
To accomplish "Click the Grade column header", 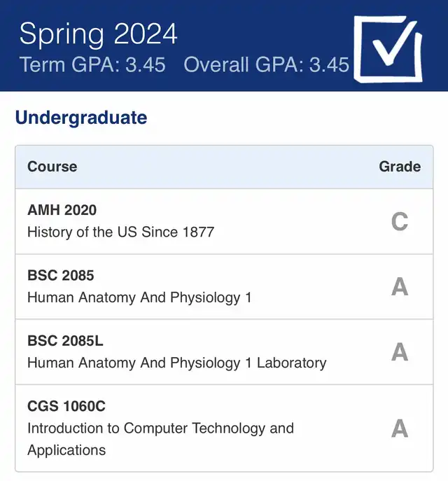I will (400, 167).
